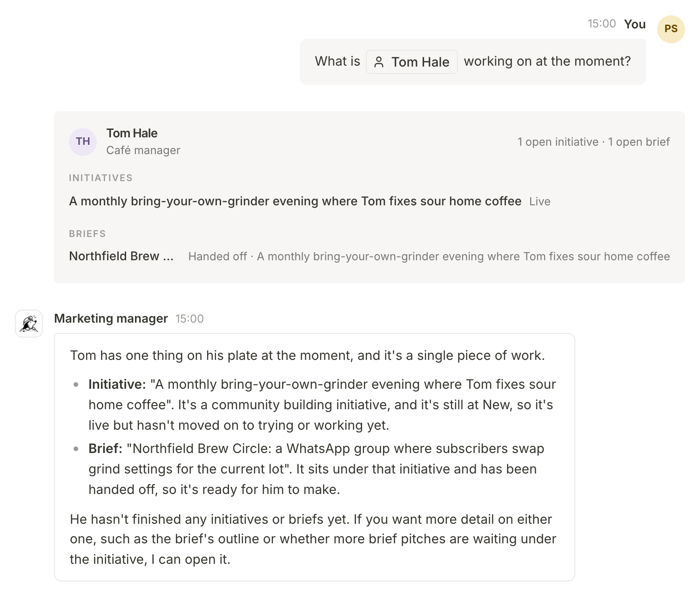Click the BRIEFS section heading
The image size is (700, 595).
click(87, 234)
